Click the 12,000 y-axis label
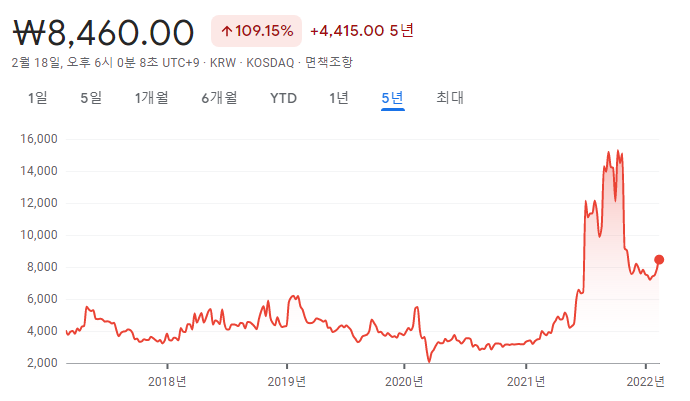The height and width of the screenshot is (401, 690). [x=39, y=203]
